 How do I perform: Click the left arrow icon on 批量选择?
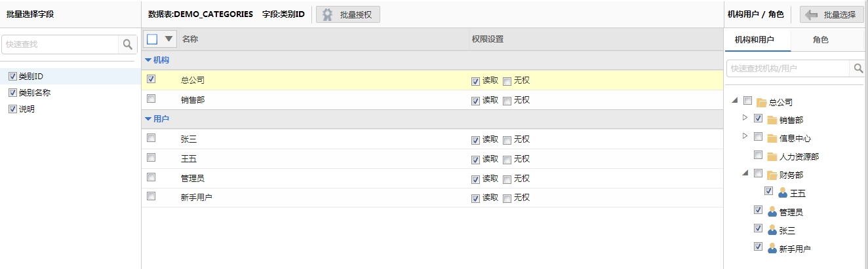[812, 14]
